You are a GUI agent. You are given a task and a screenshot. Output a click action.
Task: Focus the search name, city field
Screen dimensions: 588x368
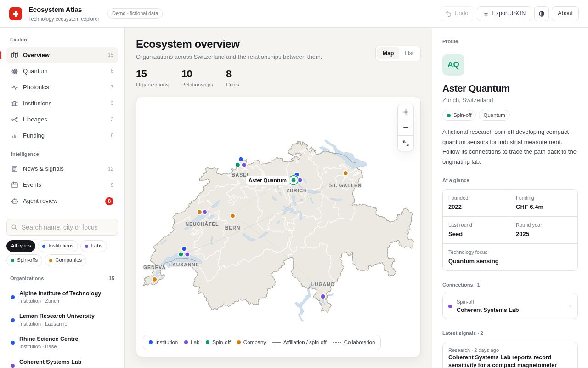point(62,227)
